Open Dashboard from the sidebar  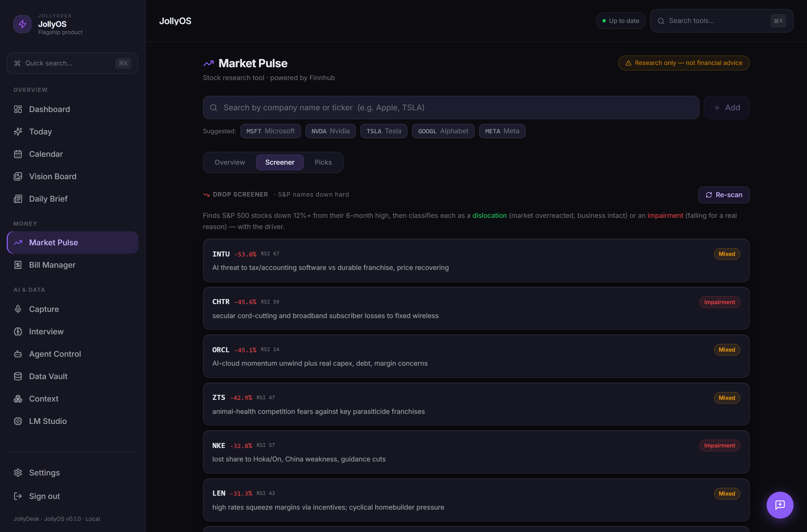tap(73, 109)
